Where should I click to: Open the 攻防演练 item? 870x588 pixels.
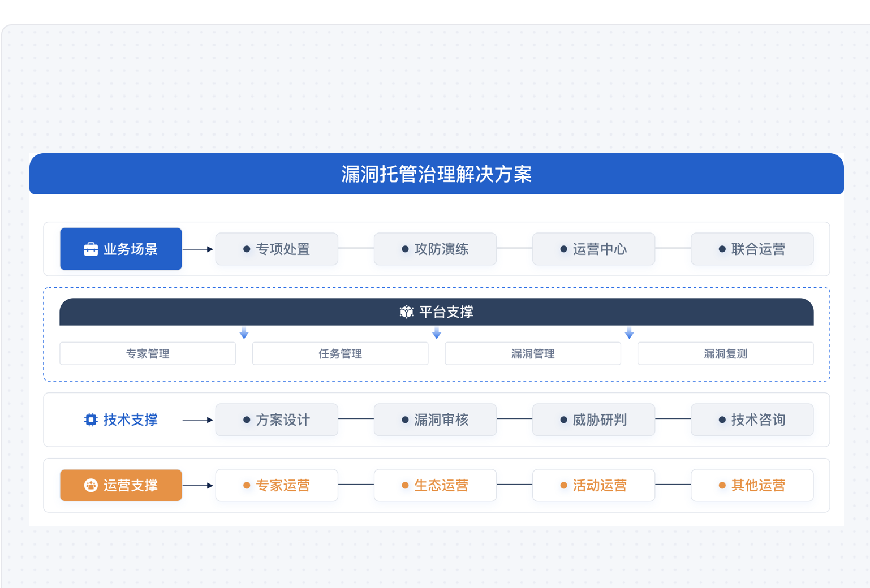click(x=435, y=249)
